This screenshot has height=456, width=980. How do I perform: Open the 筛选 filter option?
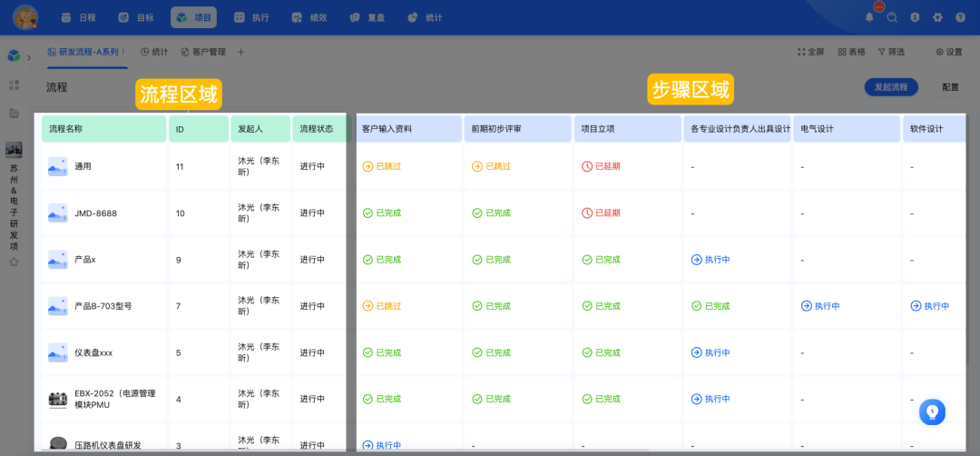coord(891,52)
